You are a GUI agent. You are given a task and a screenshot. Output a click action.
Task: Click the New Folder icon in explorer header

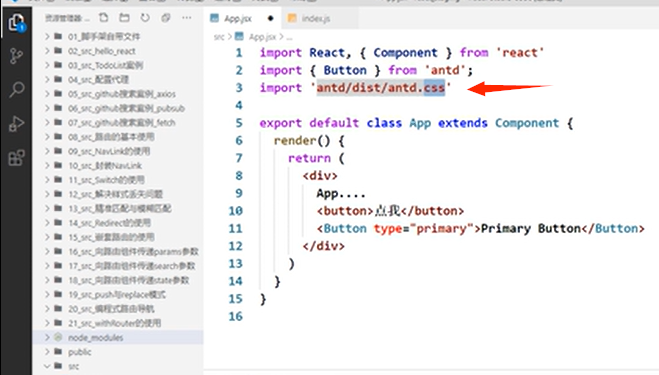(x=124, y=18)
